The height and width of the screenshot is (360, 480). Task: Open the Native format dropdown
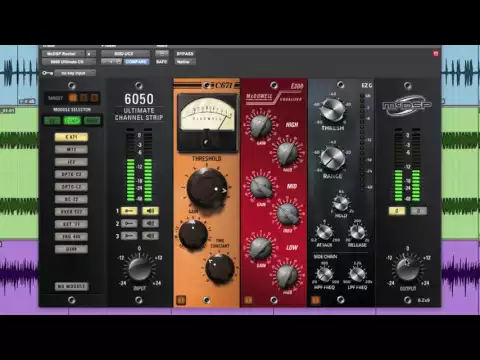coord(185,62)
